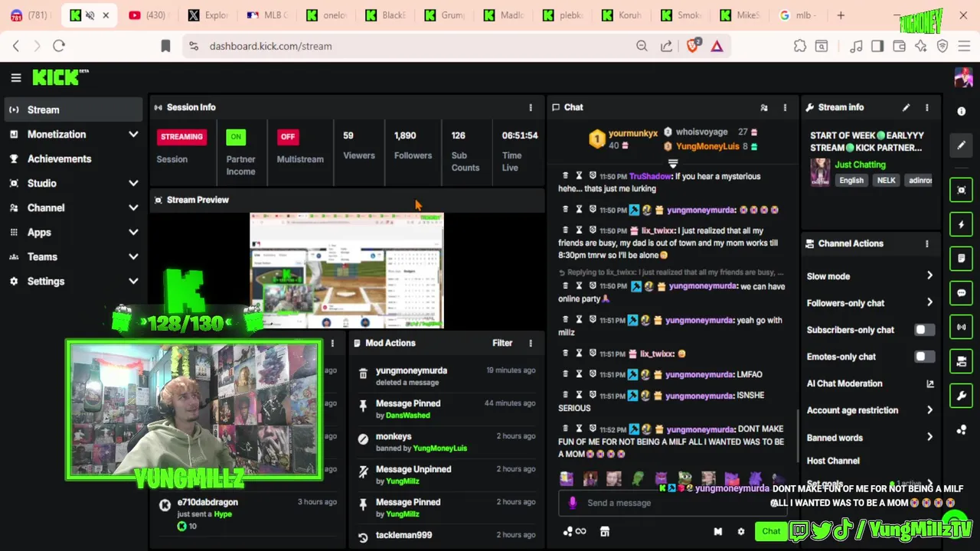980x551 pixels.
Task: Reload the page
Action: coord(59,46)
